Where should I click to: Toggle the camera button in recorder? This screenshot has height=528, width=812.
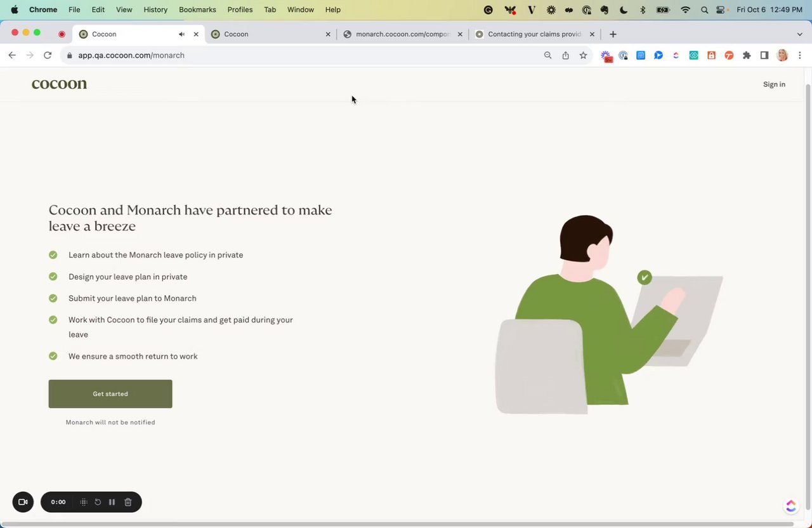click(x=23, y=502)
